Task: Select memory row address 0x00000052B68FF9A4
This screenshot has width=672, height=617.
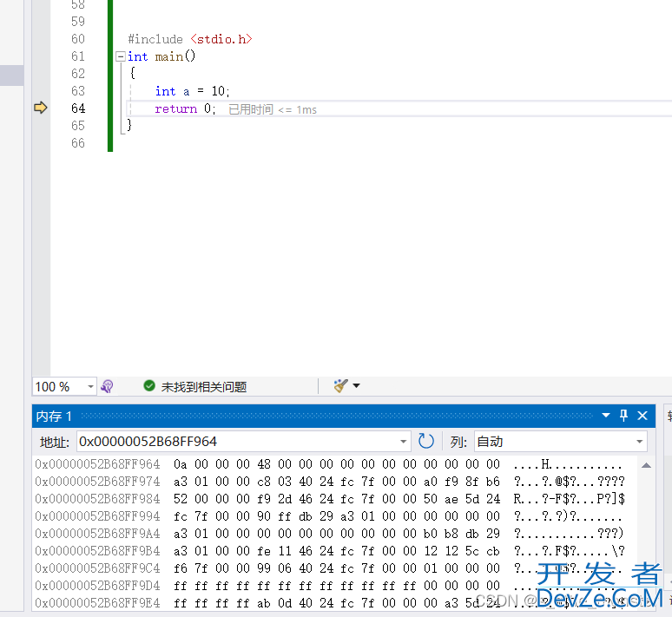Action: pos(97,534)
